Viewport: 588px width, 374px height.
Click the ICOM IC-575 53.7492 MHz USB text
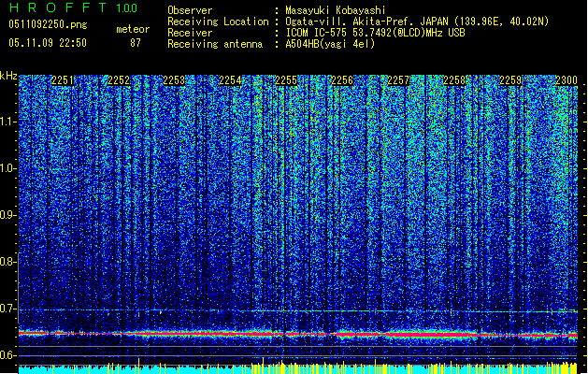coord(375,33)
